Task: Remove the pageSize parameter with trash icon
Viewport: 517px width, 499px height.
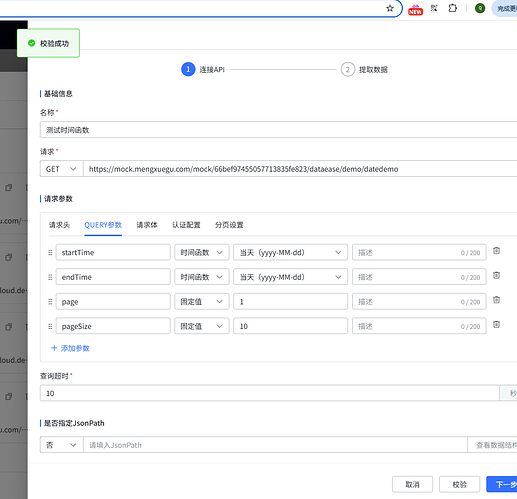Action: point(496,325)
